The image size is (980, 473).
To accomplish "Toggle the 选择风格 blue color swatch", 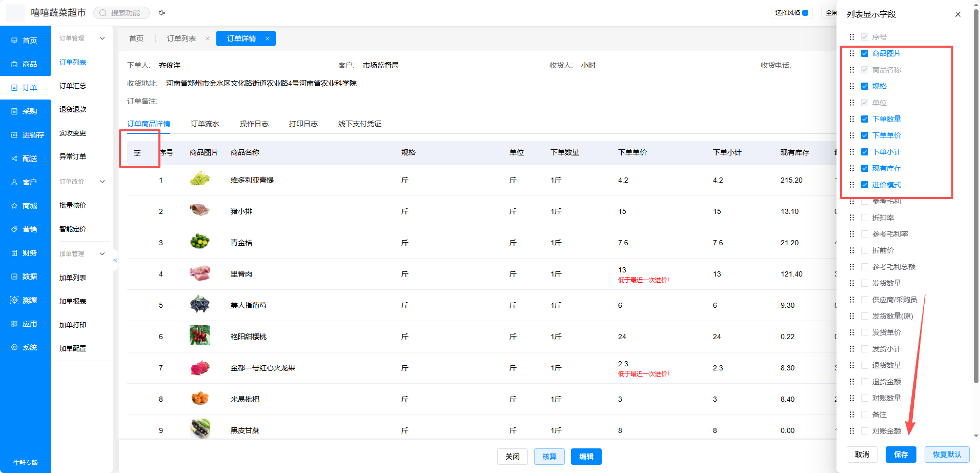I will coord(805,13).
